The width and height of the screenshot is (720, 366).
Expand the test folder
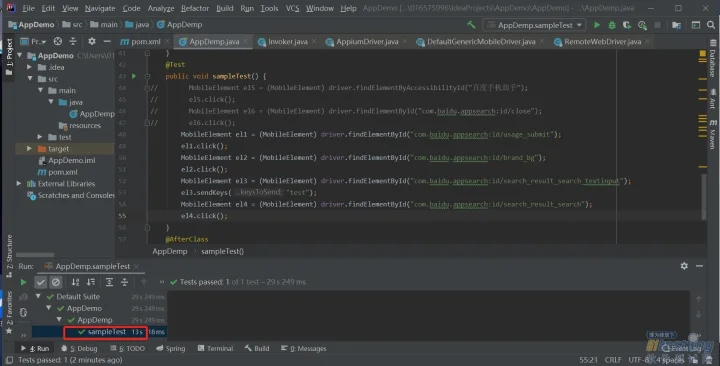(40, 137)
